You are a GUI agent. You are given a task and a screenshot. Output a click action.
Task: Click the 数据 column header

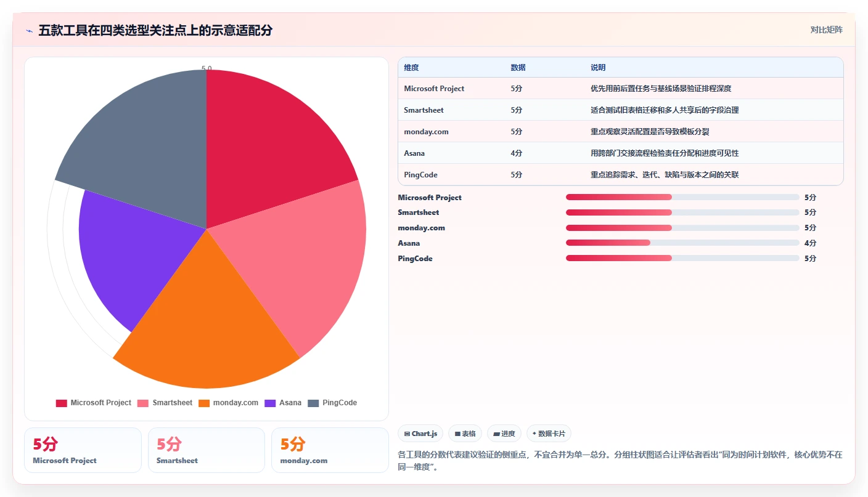point(518,68)
